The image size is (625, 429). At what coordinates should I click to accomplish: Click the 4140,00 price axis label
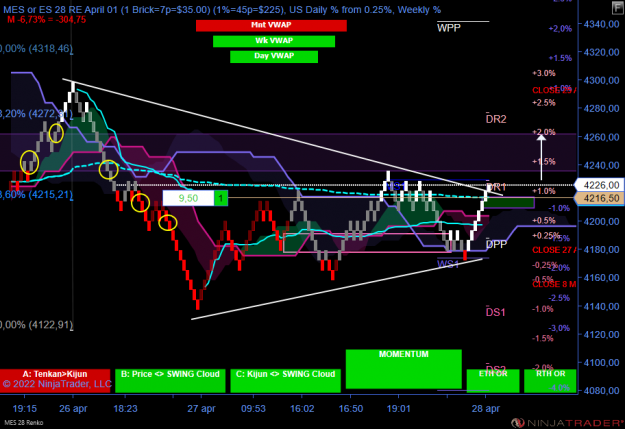pyautogui.click(x=601, y=306)
